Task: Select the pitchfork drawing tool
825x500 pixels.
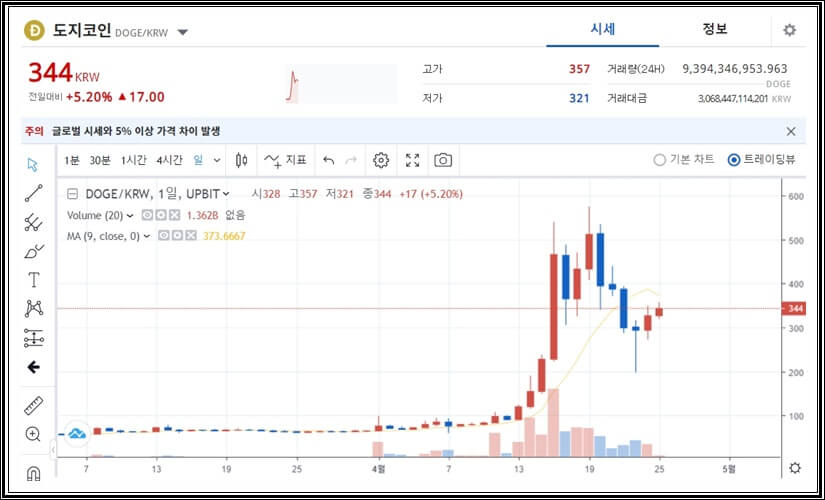Action: coord(34,223)
